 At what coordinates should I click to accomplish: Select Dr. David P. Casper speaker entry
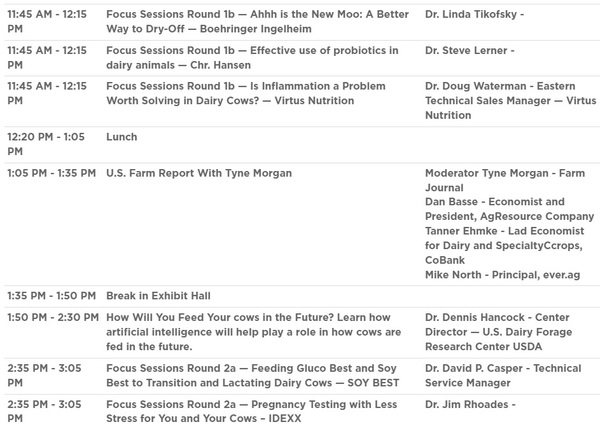[503, 375]
